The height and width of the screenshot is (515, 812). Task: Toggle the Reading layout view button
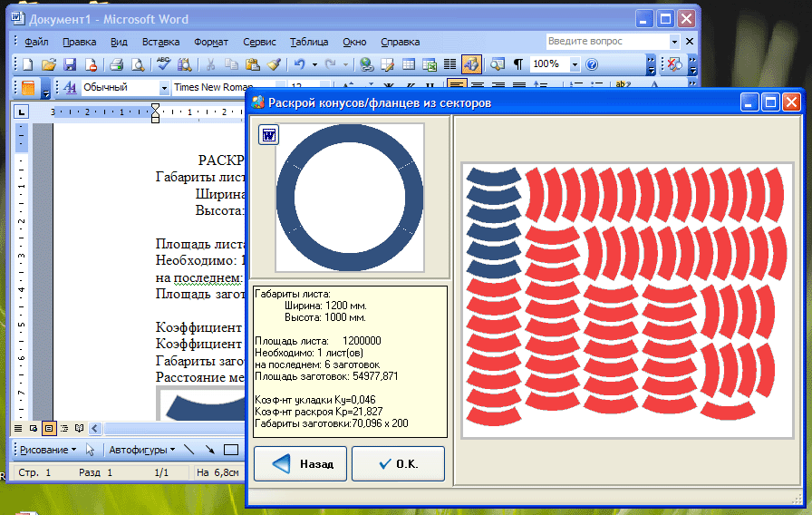click(78, 428)
